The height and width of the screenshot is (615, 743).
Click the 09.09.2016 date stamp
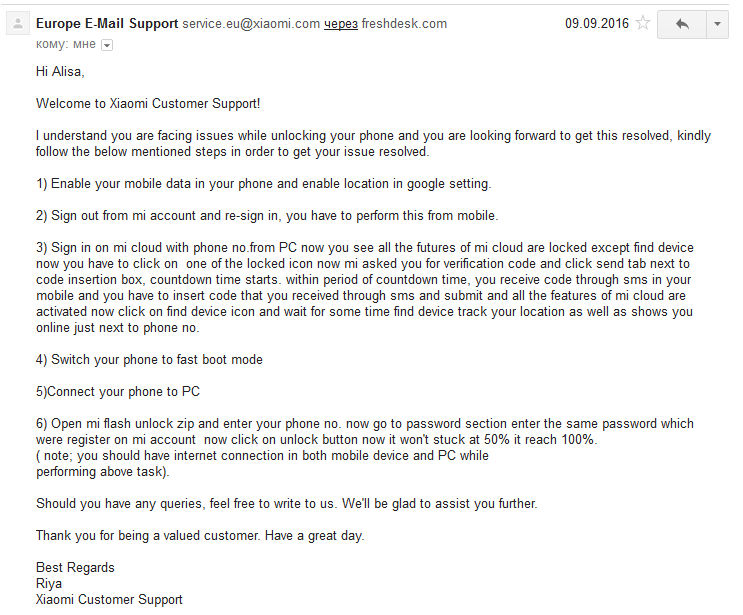point(597,23)
